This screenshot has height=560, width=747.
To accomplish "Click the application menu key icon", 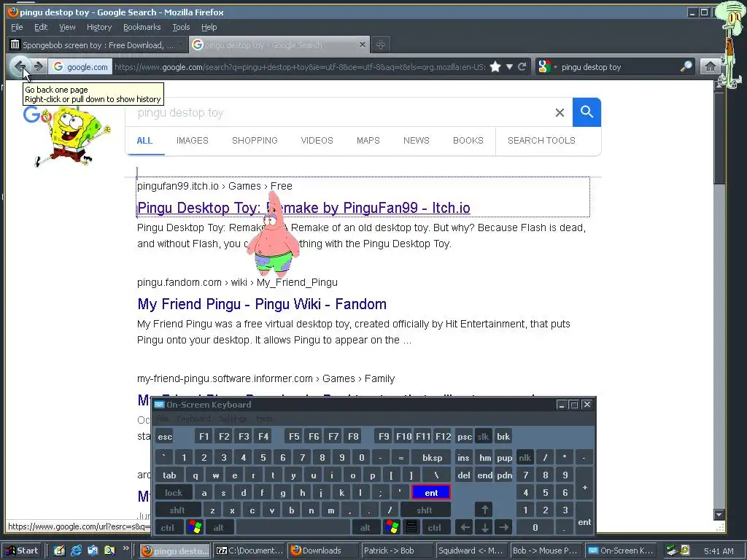I will coord(411,527).
